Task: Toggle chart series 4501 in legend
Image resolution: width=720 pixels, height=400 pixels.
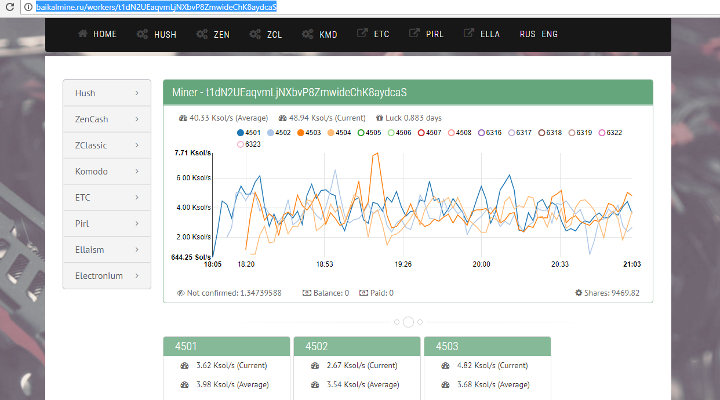Action: tap(248, 133)
